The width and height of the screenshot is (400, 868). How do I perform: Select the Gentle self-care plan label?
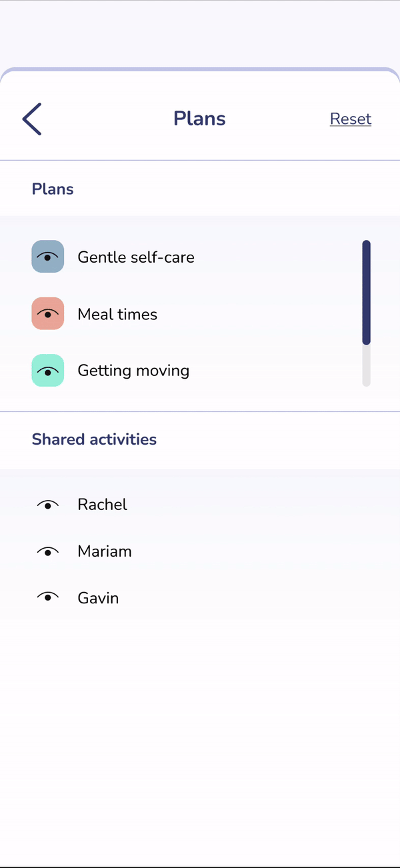pos(136,257)
